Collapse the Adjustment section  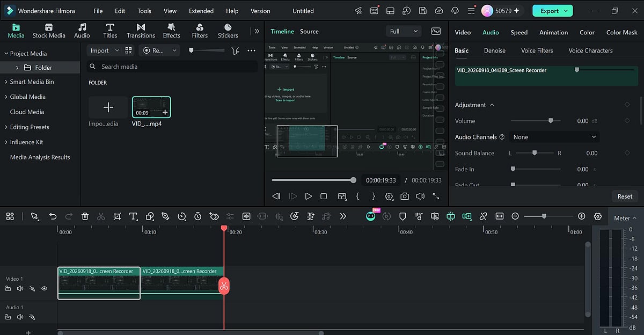click(x=492, y=105)
